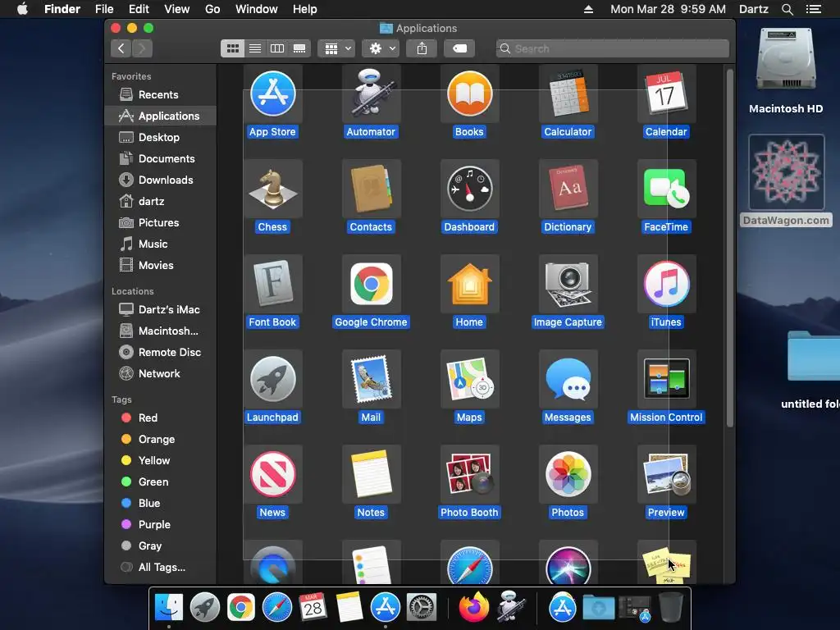Switch to icon view
Image resolution: width=840 pixels, height=630 pixels.
232,48
